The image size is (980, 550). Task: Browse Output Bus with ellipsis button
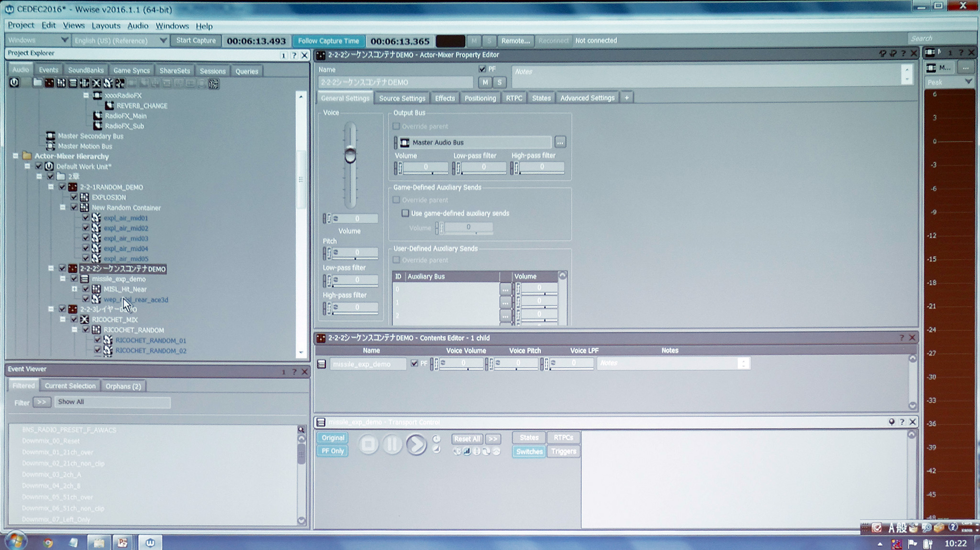(560, 142)
